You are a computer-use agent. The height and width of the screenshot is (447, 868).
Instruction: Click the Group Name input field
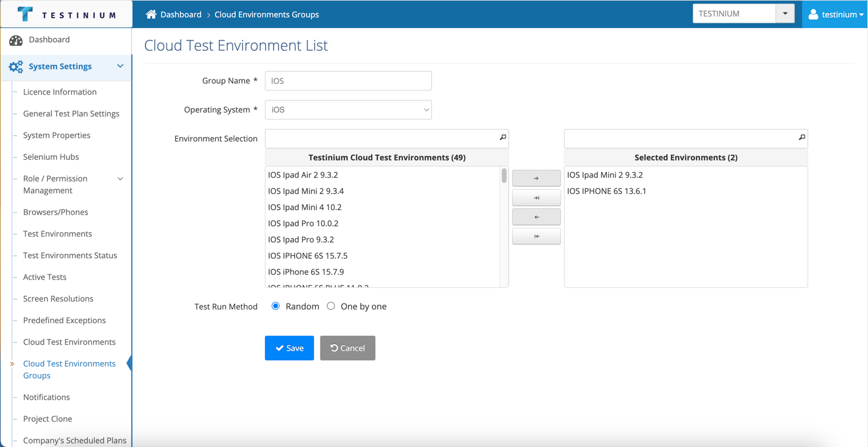coord(348,80)
